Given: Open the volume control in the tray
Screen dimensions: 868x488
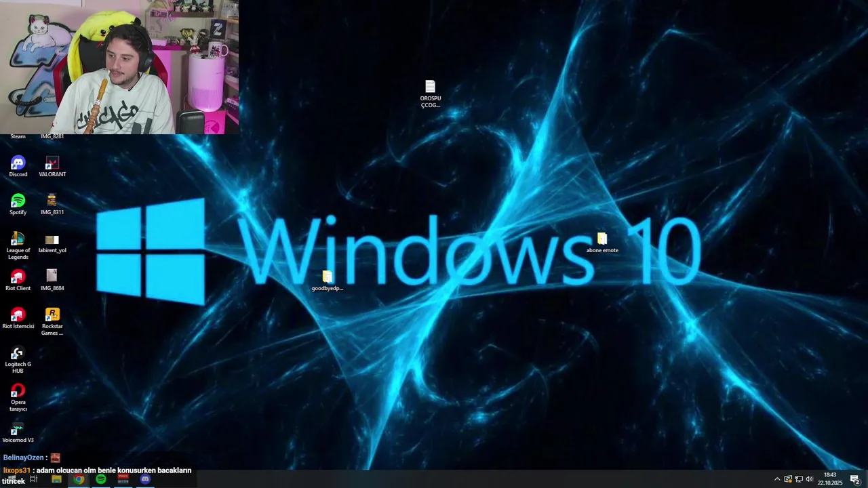Looking at the screenshot, I should coord(809,479).
